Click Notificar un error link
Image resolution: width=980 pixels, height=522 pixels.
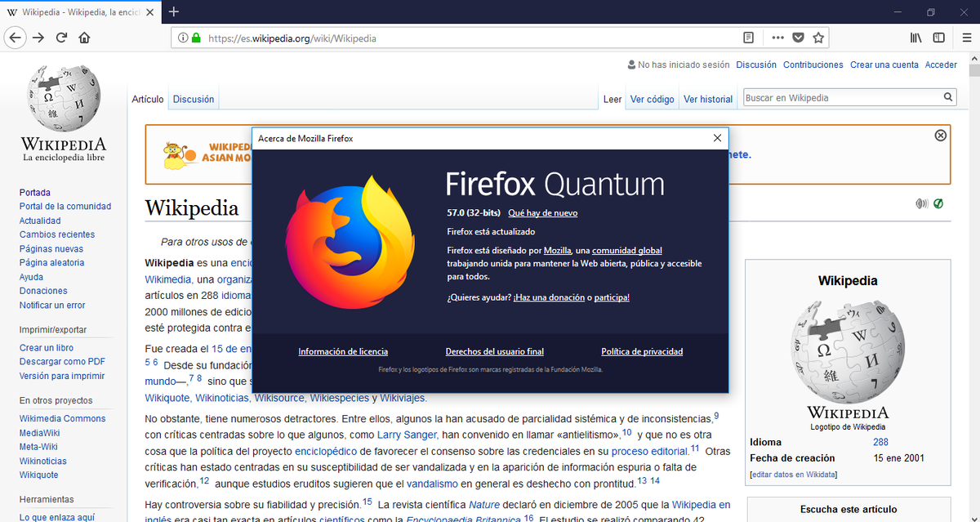(52, 306)
